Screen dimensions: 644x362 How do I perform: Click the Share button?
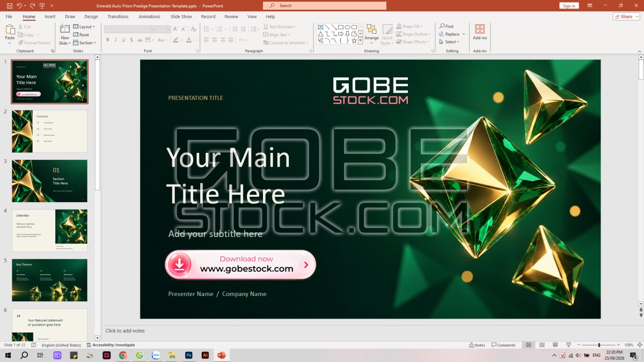tap(626, 17)
